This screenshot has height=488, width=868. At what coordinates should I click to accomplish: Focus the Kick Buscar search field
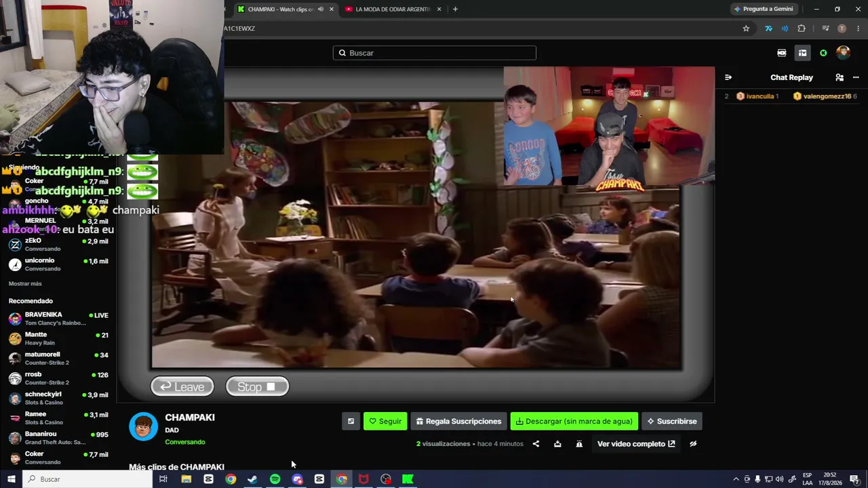[x=435, y=53]
